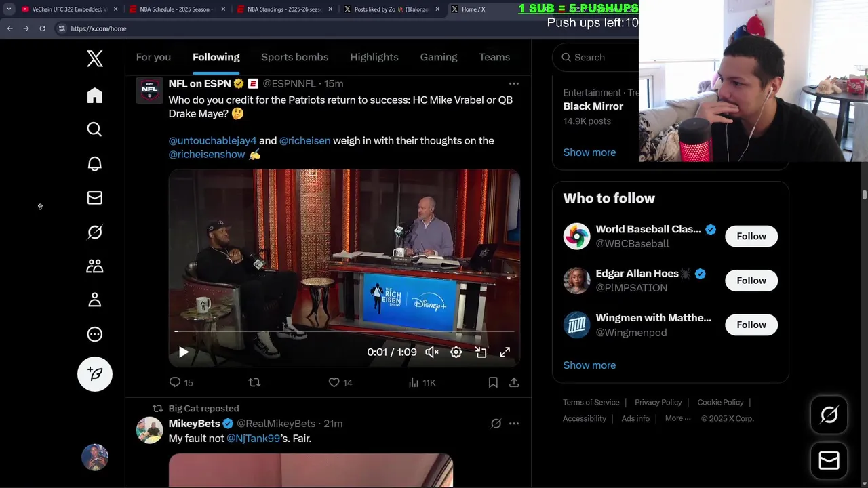Open the Gaming tab

(439, 57)
